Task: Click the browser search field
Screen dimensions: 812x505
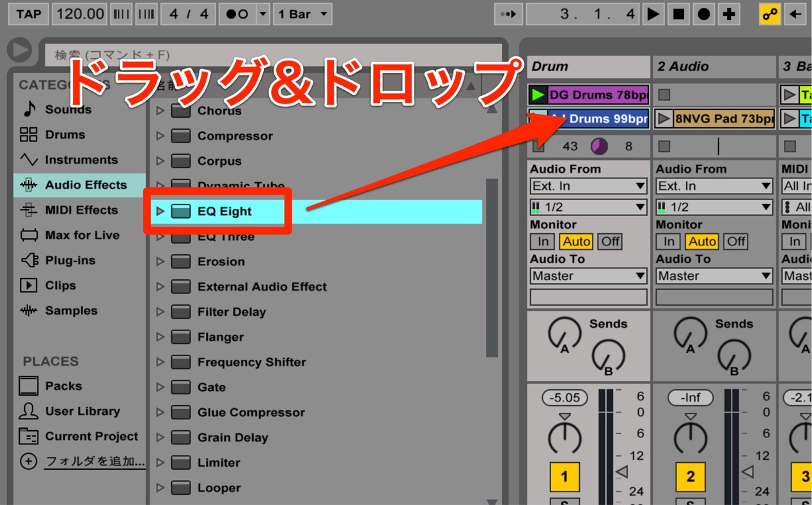Action: point(274,55)
